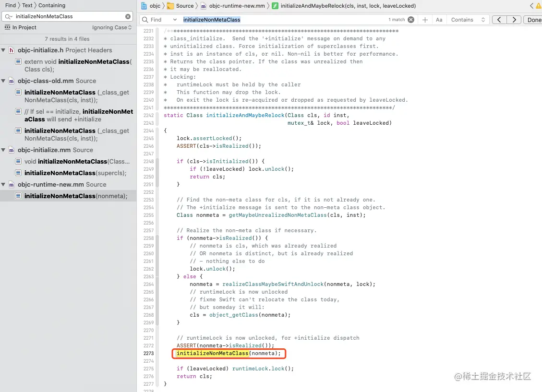Add a find pattern with plus button
Image resolution: width=542 pixels, height=392 pixels.
pos(425,20)
